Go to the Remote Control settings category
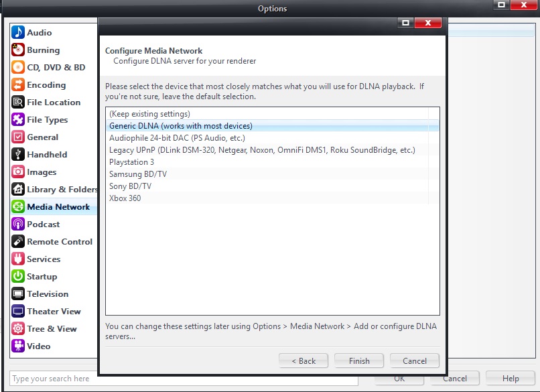Screen dimensions: 540x392 (60, 242)
